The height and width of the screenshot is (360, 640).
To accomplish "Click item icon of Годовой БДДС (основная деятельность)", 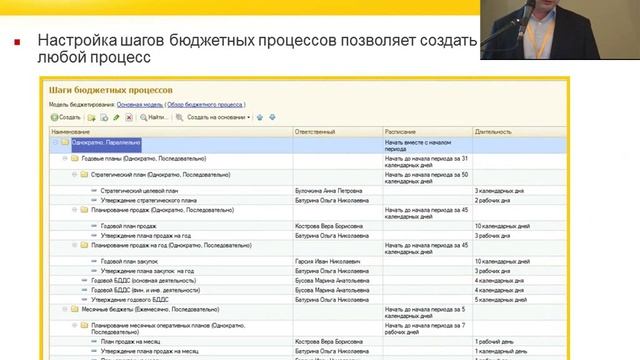I will tap(84, 280).
